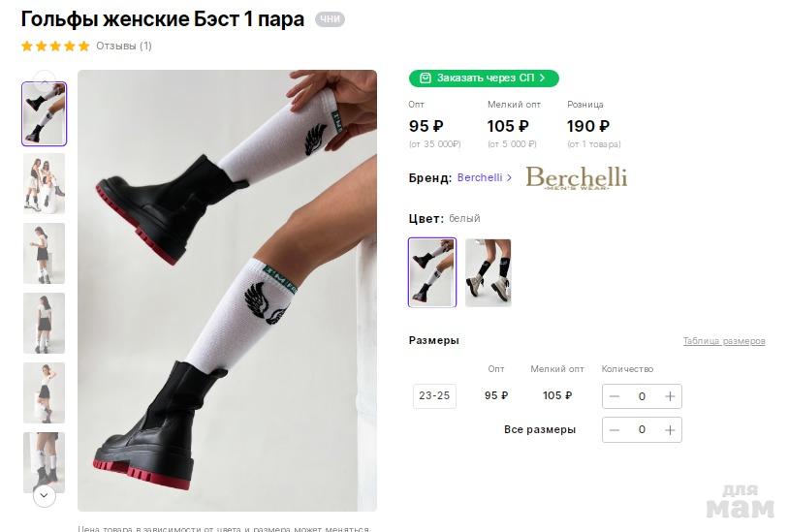789x532 pixels.
Task: Click the main product image
Action: (x=227, y=290)
